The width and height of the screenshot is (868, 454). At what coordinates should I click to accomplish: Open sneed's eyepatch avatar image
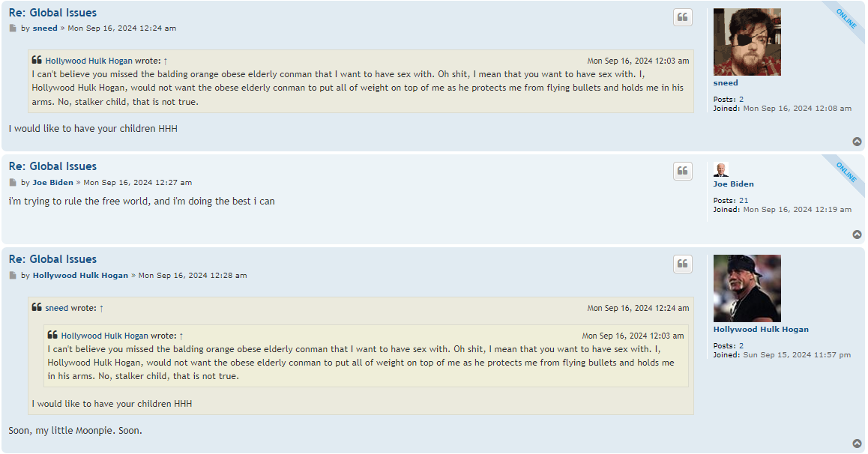[747, 42]
